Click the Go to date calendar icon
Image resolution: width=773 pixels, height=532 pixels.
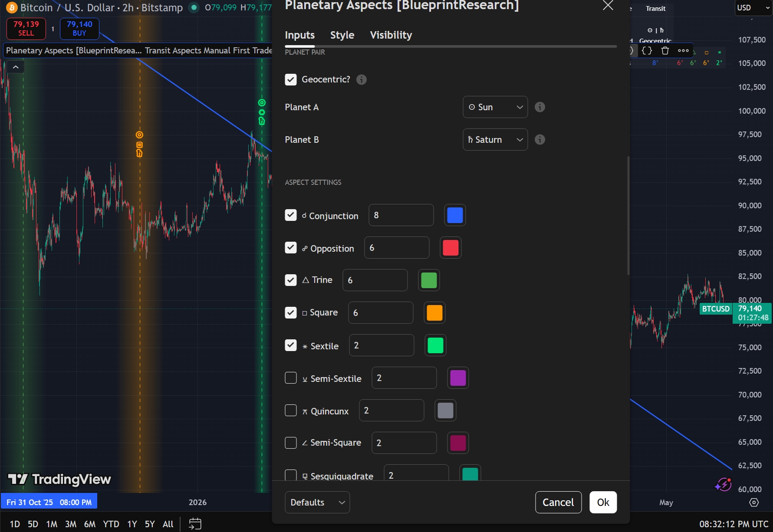coord(195,524)
